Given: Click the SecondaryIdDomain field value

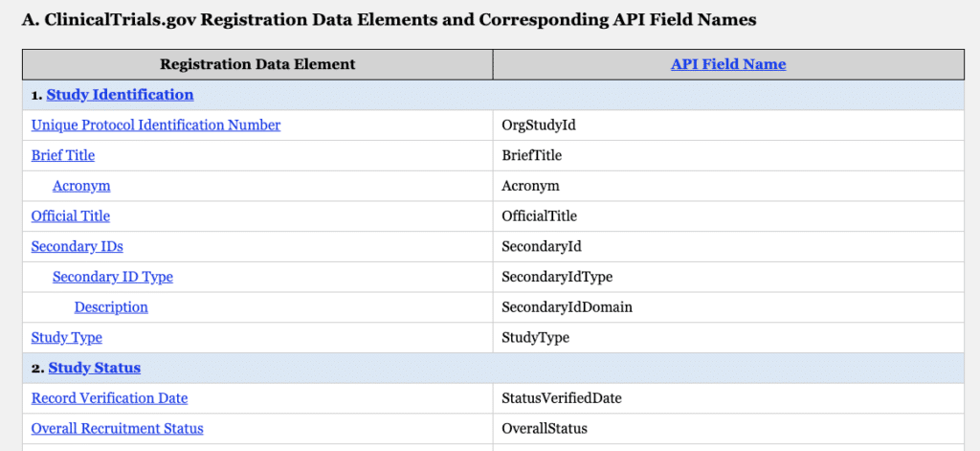Looking at the screenshot, I should click(x=567, y=307).
